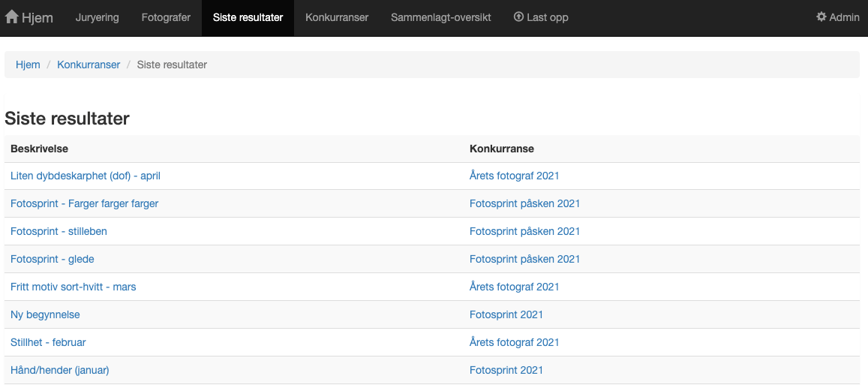Open the Sammenlagt-oversikt page
Screen dimensions: 868x385
tap(441, 18)
